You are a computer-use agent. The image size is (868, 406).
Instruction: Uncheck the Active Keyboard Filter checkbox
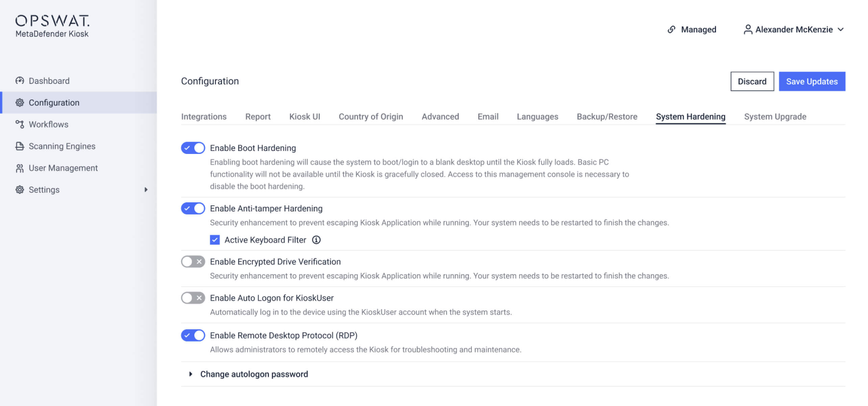tap(215, 240)
